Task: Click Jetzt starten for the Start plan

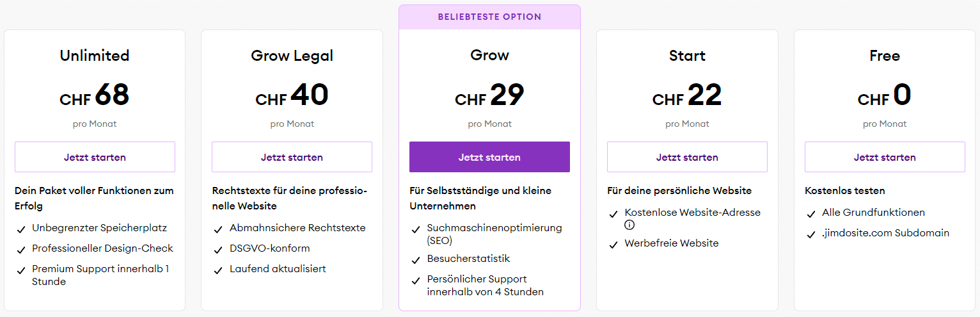Action: click(687, 157)
